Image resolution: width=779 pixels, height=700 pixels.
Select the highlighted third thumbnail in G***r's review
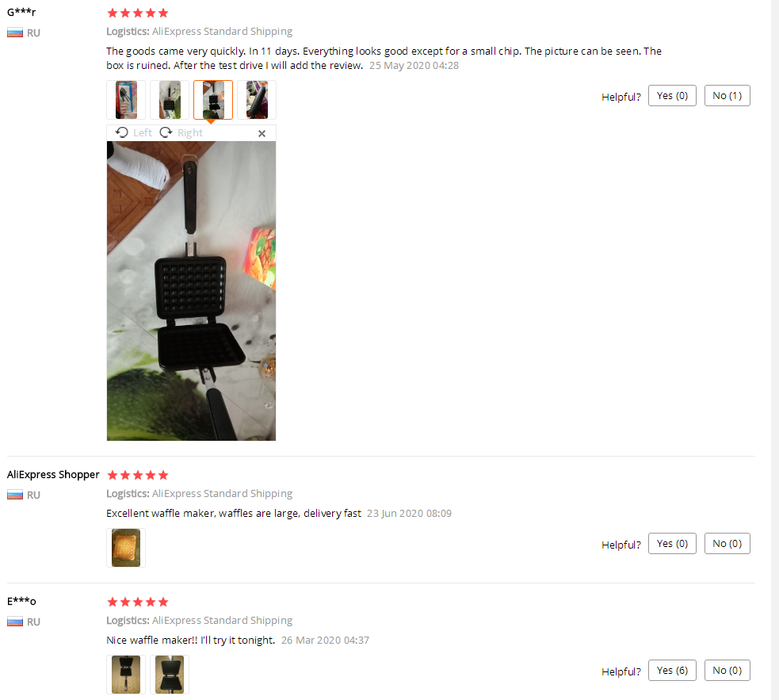point(213,100)
